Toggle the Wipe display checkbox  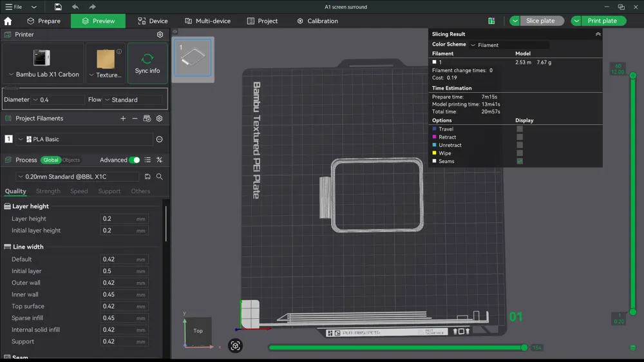tap(520, 153)
